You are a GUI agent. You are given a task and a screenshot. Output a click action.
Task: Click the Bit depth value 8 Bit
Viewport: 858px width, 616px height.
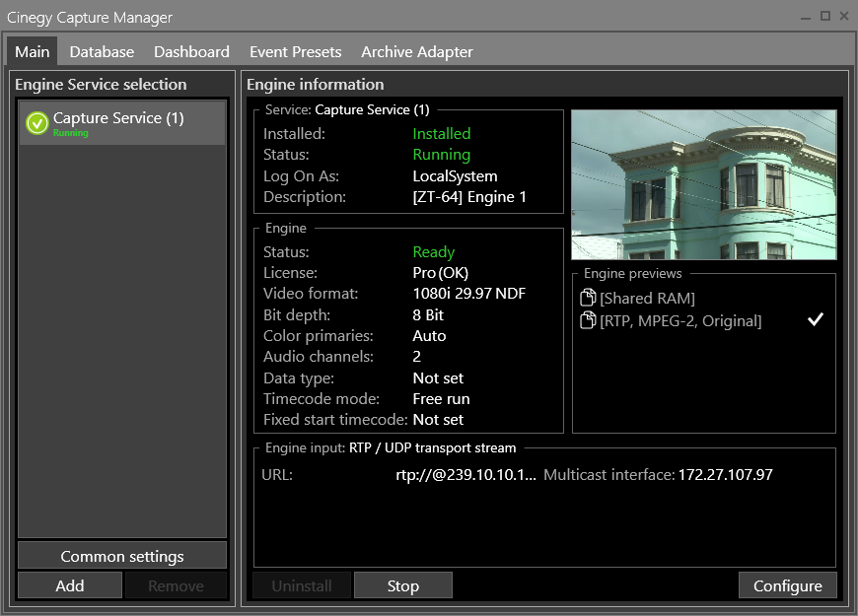428,315
